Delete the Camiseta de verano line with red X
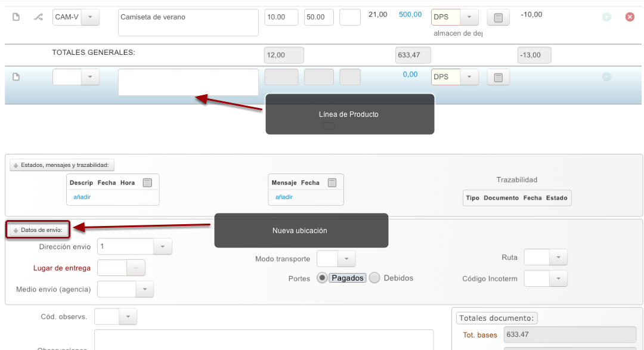Viewport: 644px width, 350px height. 630,17
